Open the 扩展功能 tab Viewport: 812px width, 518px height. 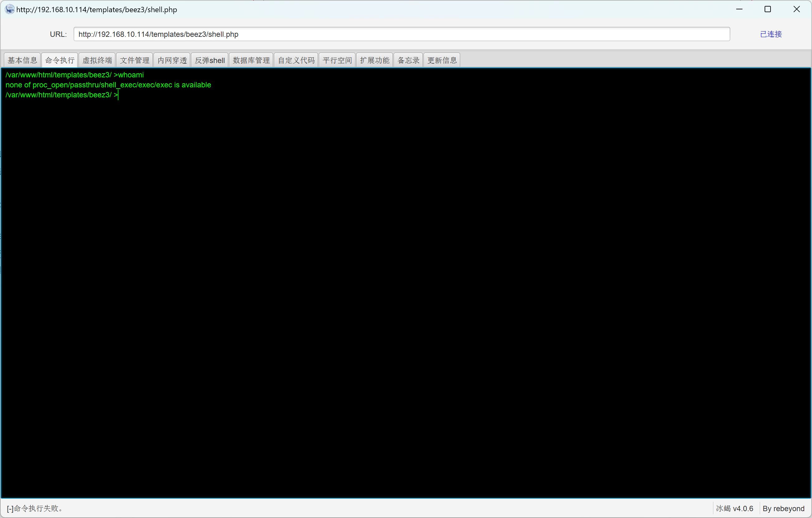(x=375, y=60)
